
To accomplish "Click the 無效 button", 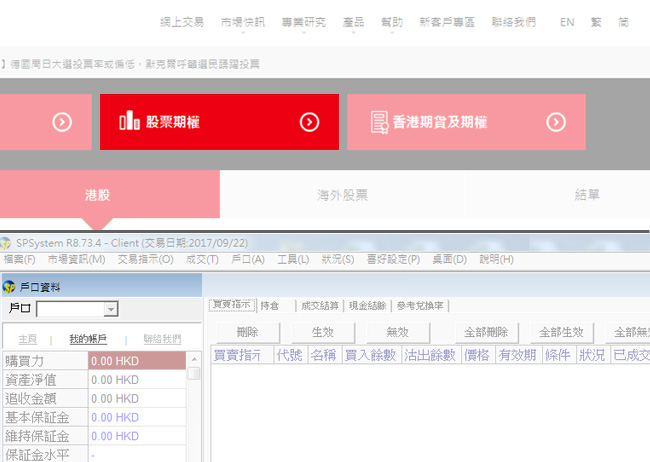I will tap(398, 332).
